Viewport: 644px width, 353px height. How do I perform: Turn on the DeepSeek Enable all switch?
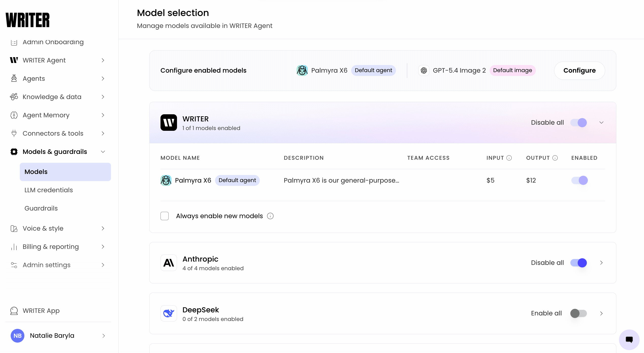pyautogui.click(x=578, y=313)
